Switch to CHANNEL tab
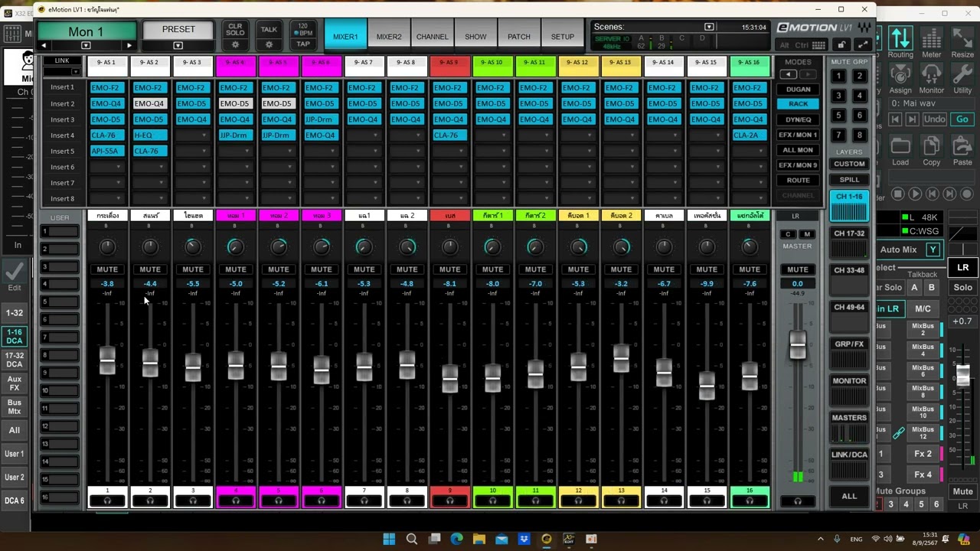This screenshot has height=551, width=980. click(432, 36)
